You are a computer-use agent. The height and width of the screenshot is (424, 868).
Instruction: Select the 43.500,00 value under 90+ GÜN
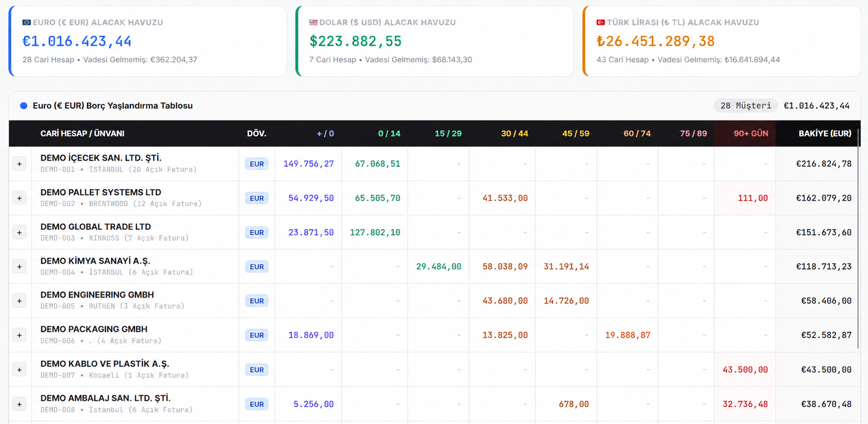(745, 370)
